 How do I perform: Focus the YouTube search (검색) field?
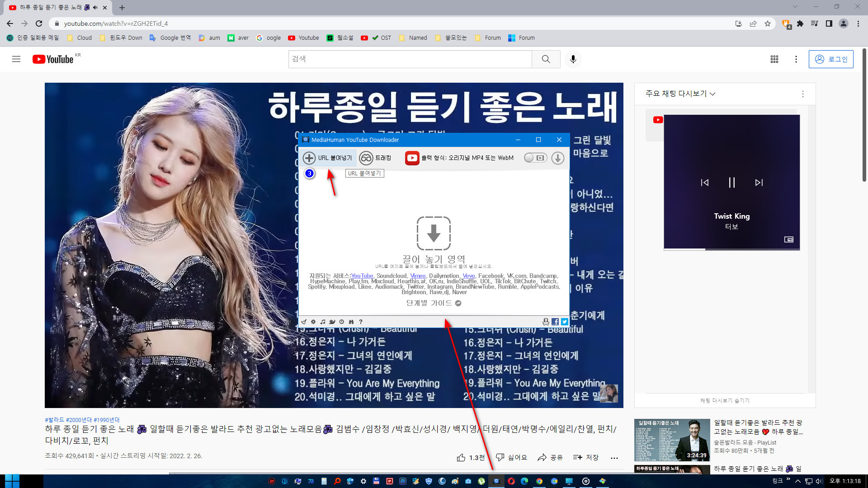coord(410,59)
